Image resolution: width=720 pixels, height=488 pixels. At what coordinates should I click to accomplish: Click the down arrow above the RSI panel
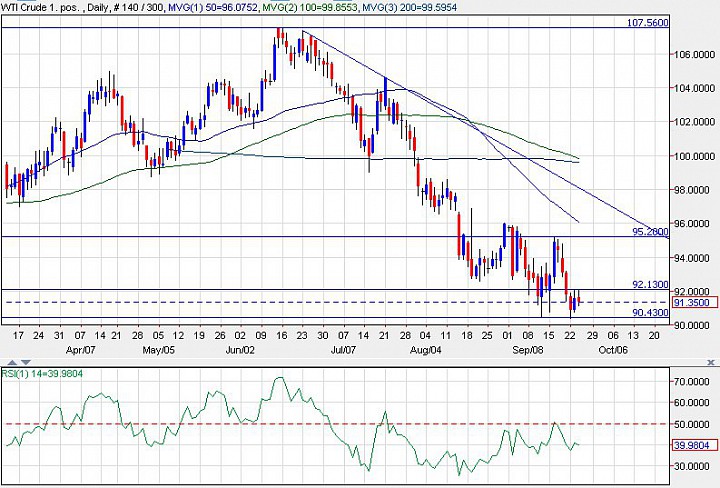[x=26, y=363]
